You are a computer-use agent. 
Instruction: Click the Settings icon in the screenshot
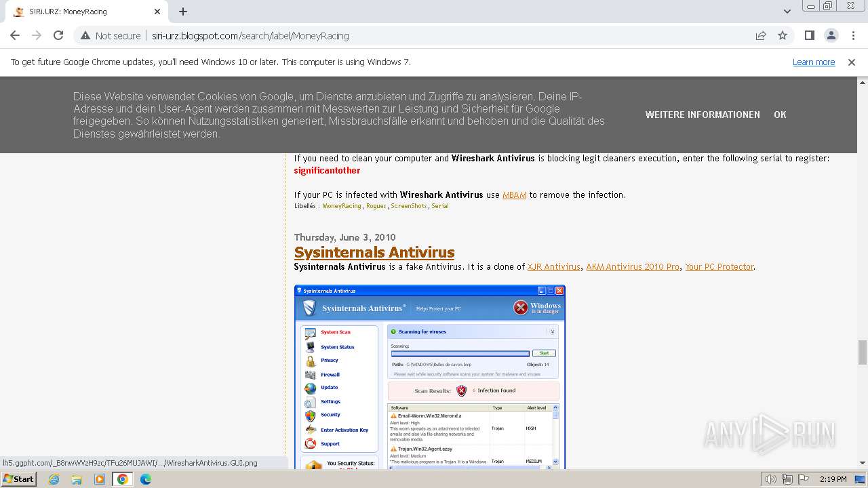311,403
